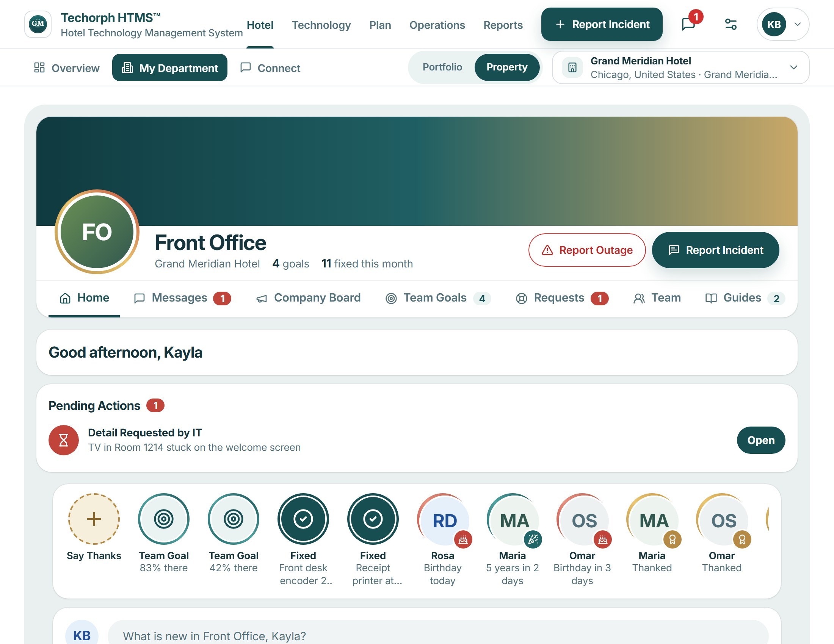Click the Front Office FO avatar
The width and height of the screenshot is (834, 644).
tap(97, 231)
